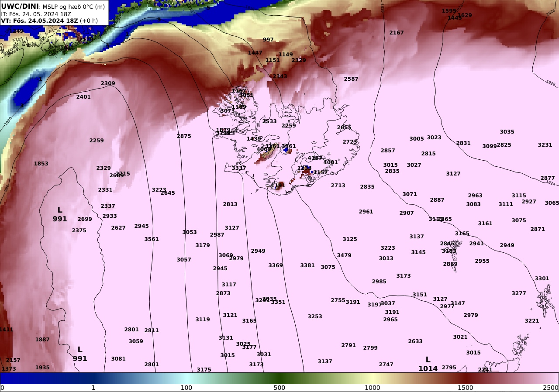Click the height value 3179

[203, 245]
